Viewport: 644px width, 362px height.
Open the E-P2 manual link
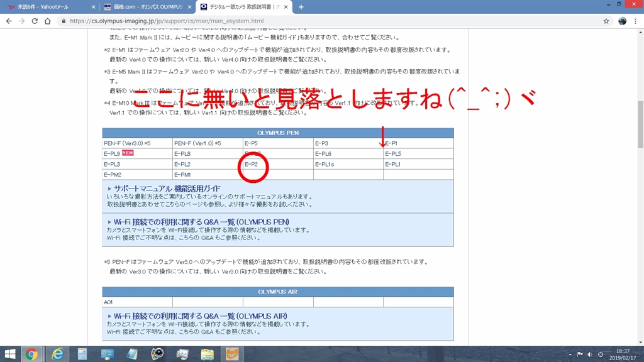[251, 164]
